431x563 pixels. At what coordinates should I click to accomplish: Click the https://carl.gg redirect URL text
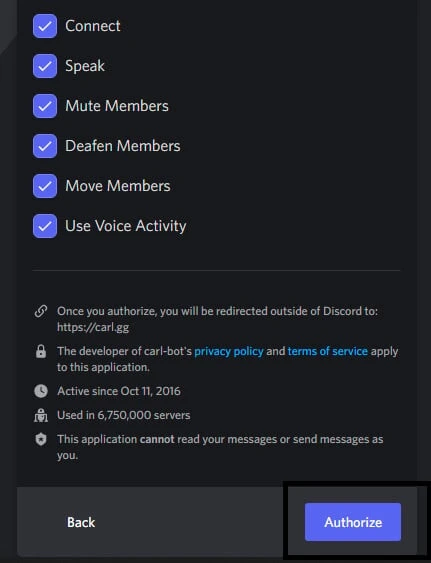(93, 327)
